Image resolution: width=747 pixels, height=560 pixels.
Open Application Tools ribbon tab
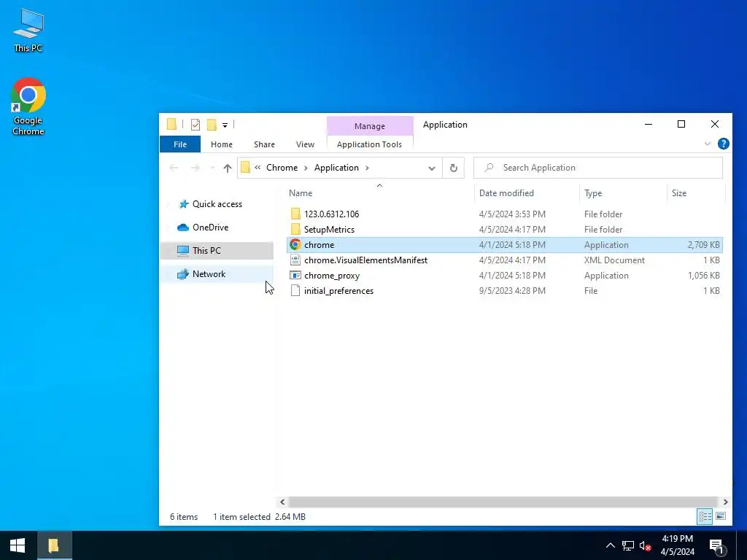pyautogui.click(x=369, y=144)
